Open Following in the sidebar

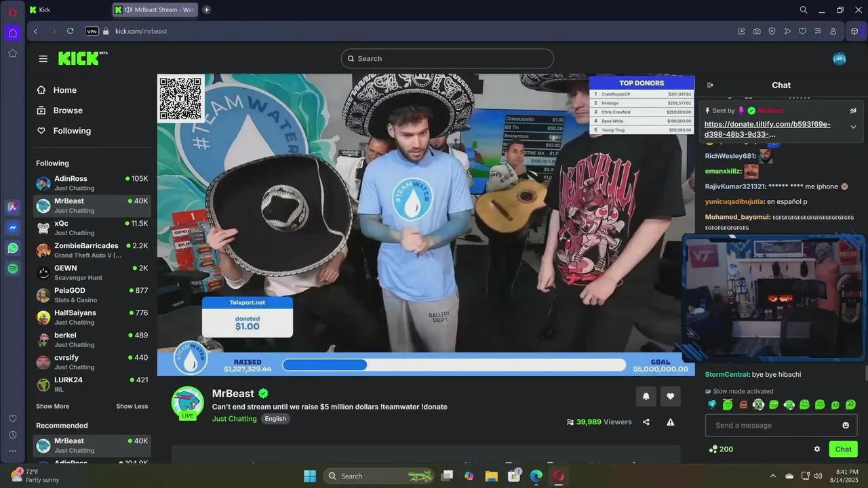point(64,131)
